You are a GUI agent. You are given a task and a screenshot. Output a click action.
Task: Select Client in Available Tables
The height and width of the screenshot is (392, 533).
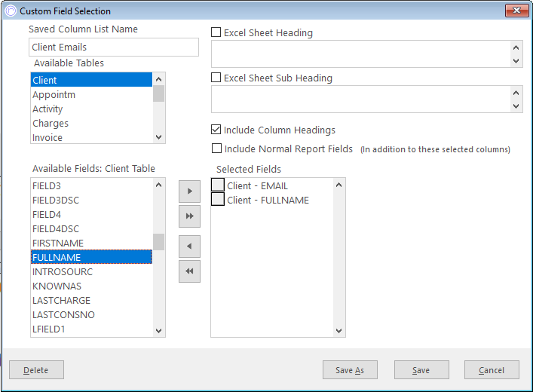click(x=91, y=80)
